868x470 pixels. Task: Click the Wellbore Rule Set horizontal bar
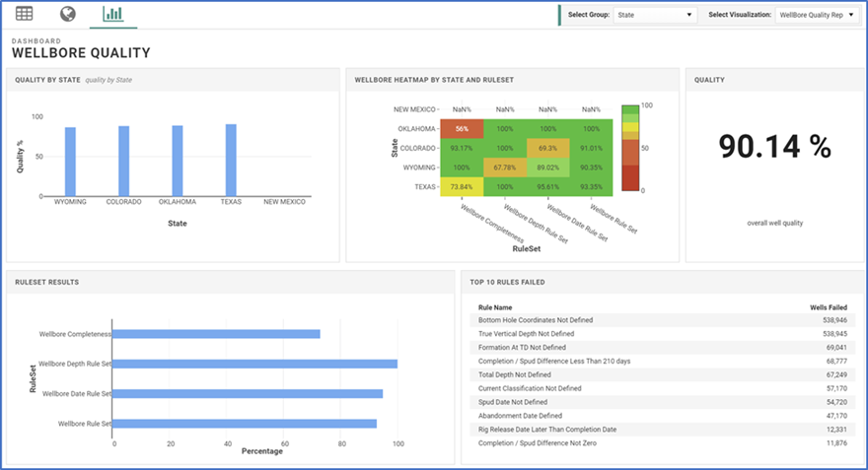[245, 424]
